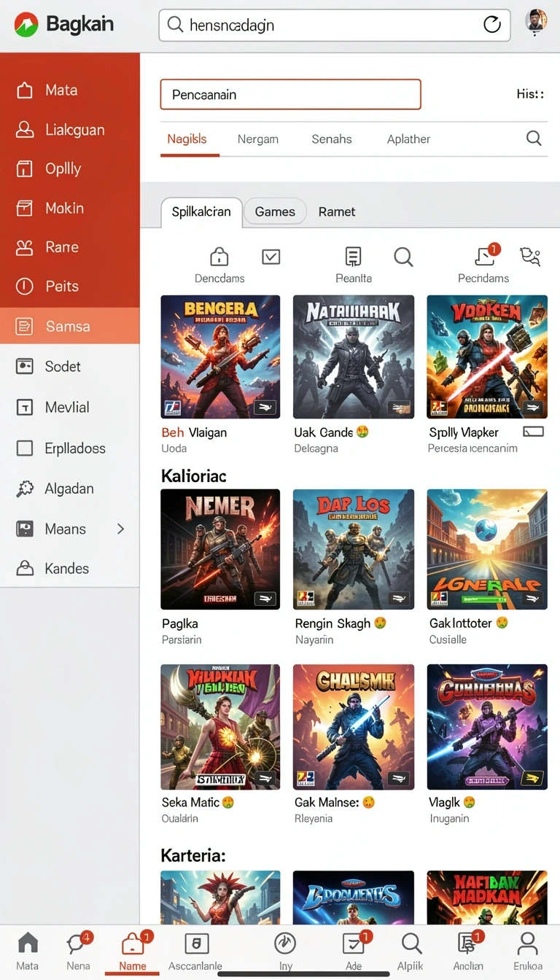
Task: Switch to the Nagisls tab
Action: point(187,139)
